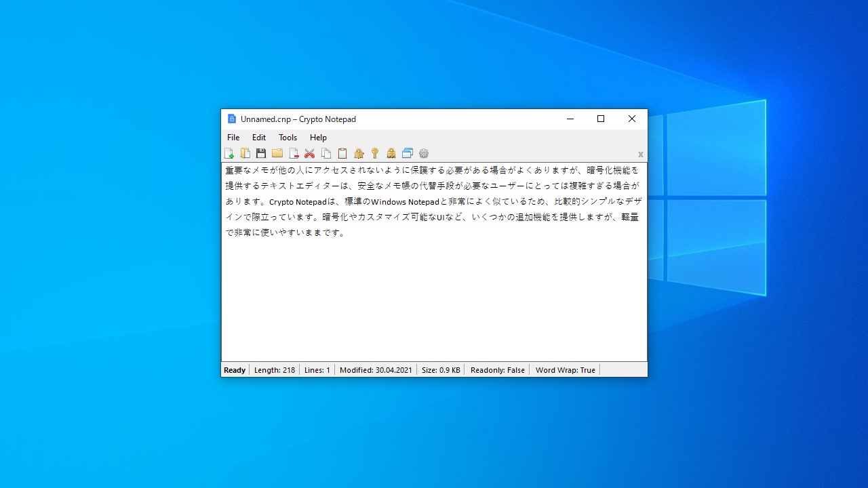
Task: Click the Lines: 1 status entry
Action: pyautogui.click(x=317, y=370)
